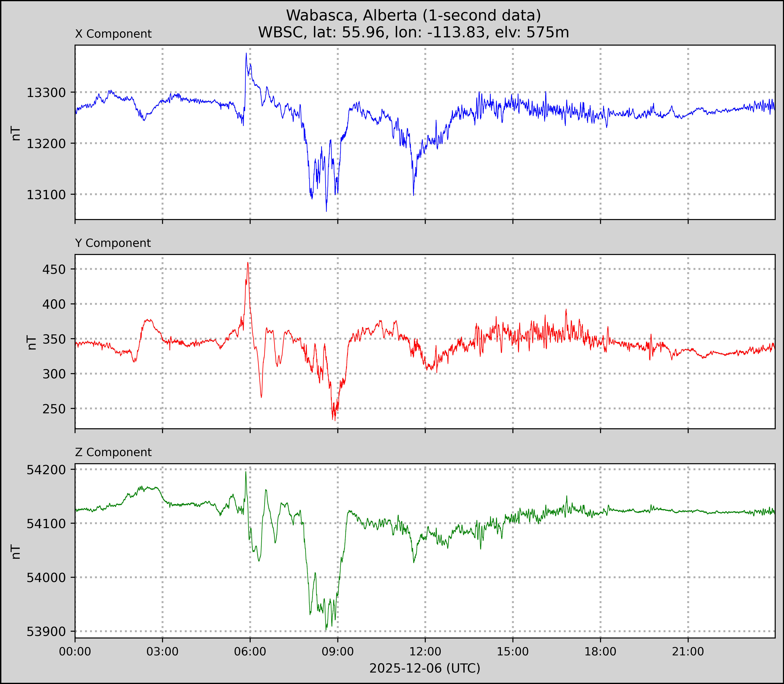The width and height of the screenshot is (784, 684).
Task: Click the 54200 tick label in Z panel
Action: (46, 470)
